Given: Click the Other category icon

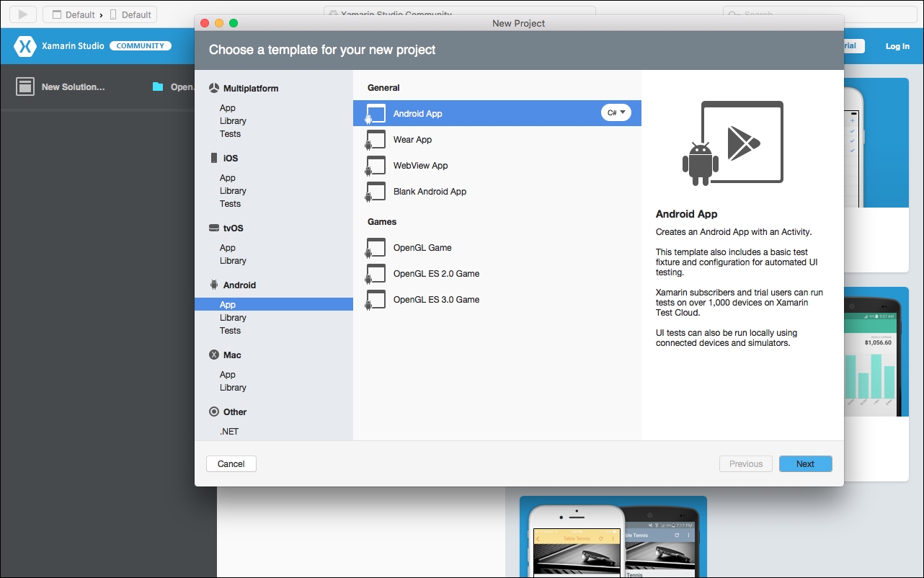Looking at the screenshot, I should click(x=214, y=412).
